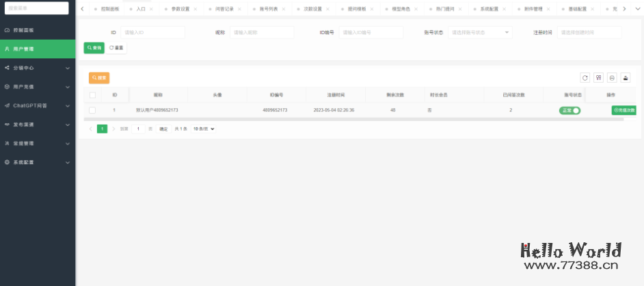Select page 1 pagination button
The height and width of the screenshot is (286, 644).
coord(102,129)
